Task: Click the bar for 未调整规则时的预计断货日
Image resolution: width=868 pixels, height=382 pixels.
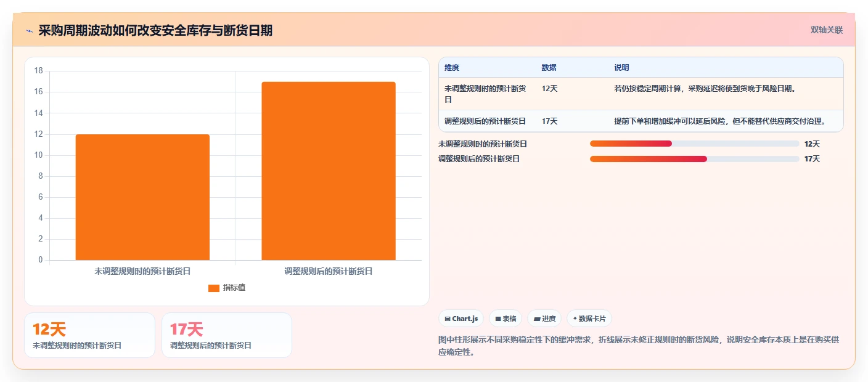Action: coord(142,197)
